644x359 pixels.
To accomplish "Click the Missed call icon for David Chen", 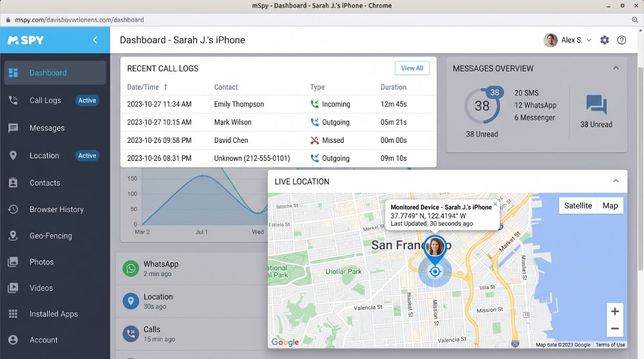I will coord(315,140).
